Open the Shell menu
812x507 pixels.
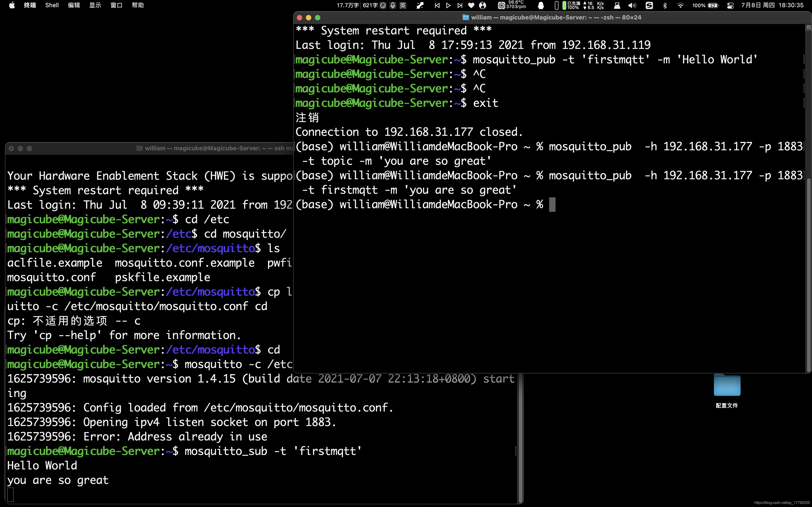pos(52,5)
